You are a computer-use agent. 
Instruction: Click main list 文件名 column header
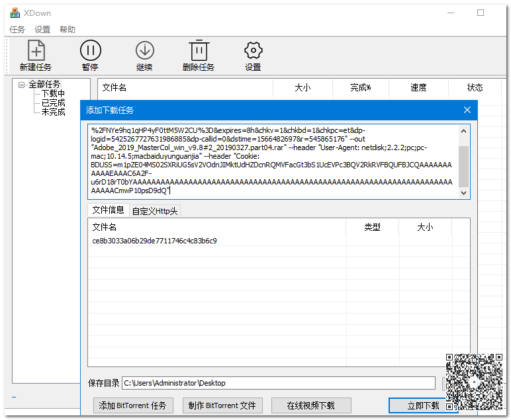click(x=185, y=87)
